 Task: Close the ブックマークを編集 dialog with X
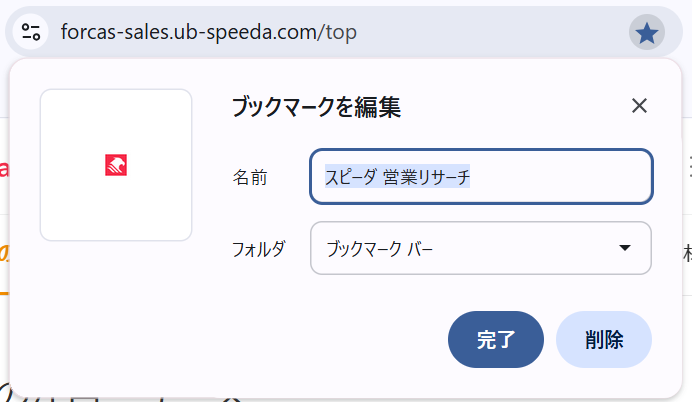[640, 106]
